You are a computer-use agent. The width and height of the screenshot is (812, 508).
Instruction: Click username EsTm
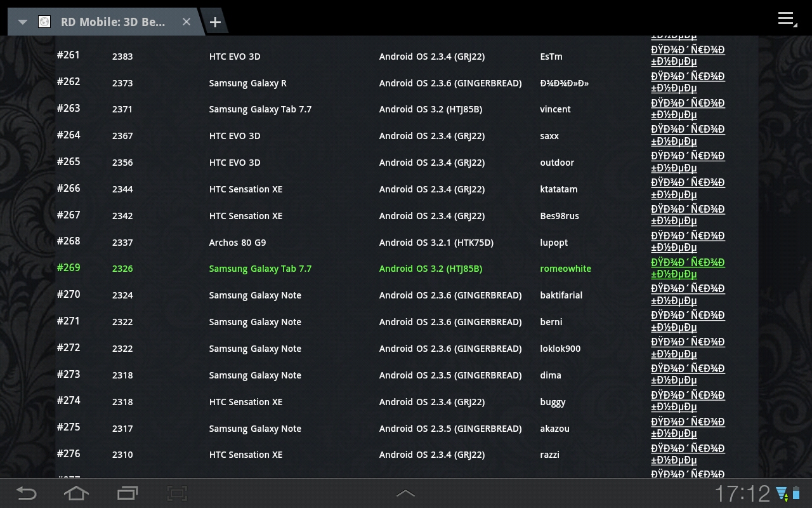551,57
